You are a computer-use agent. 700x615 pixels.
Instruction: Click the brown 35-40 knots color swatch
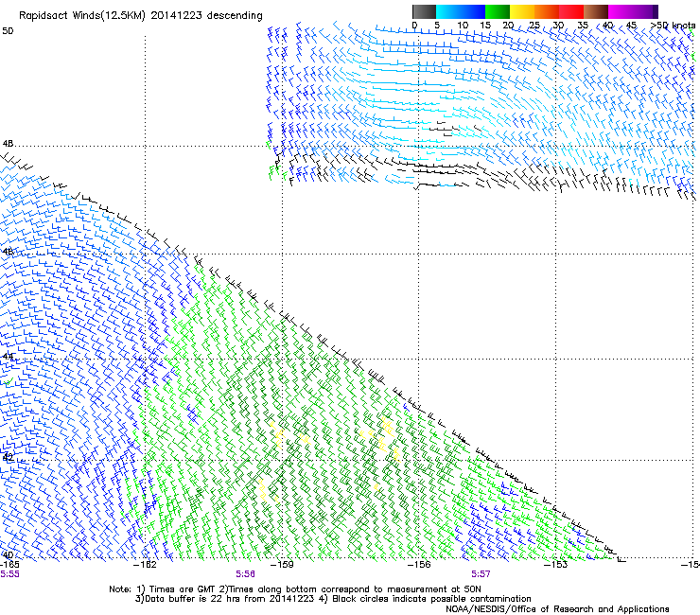coord(596,11)
